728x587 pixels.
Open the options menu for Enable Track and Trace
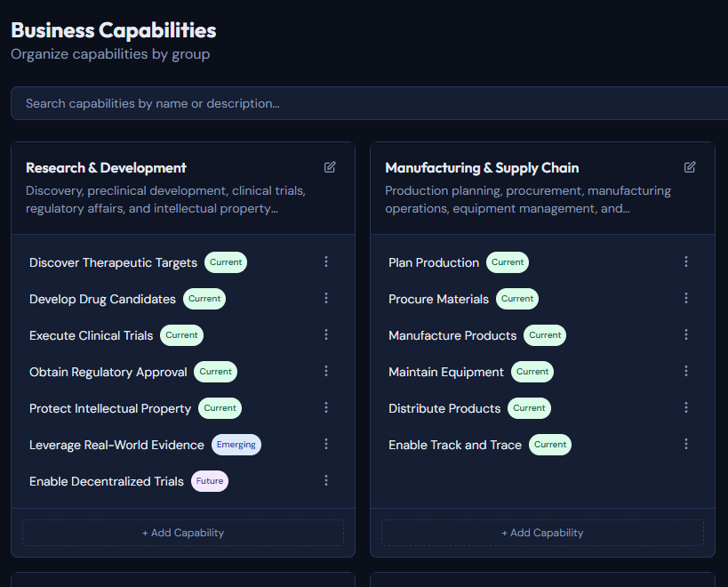pos(685,444)
